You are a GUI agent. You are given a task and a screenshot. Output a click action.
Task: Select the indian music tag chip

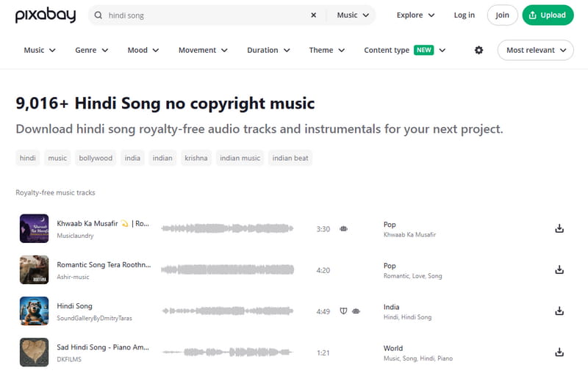tap(240, 158)
